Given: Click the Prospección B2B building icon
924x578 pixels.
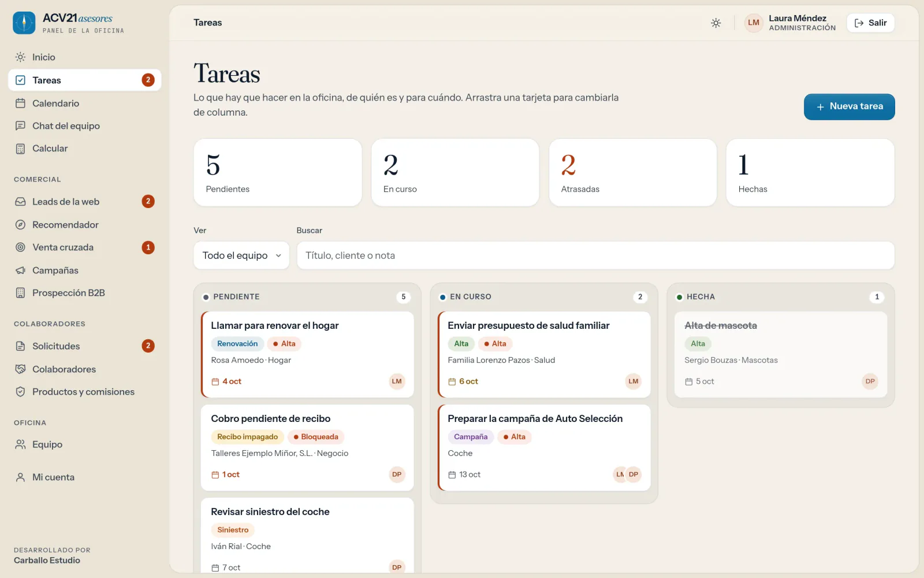Looking at the screenshot, I should 20,293.
